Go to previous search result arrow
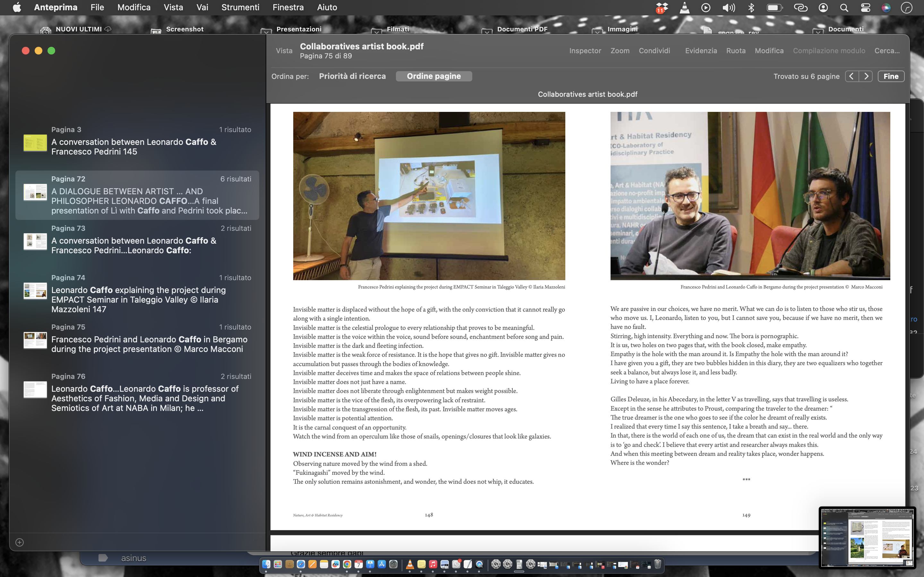The width and height of the screenshot is (924, 577). [851, 76]
